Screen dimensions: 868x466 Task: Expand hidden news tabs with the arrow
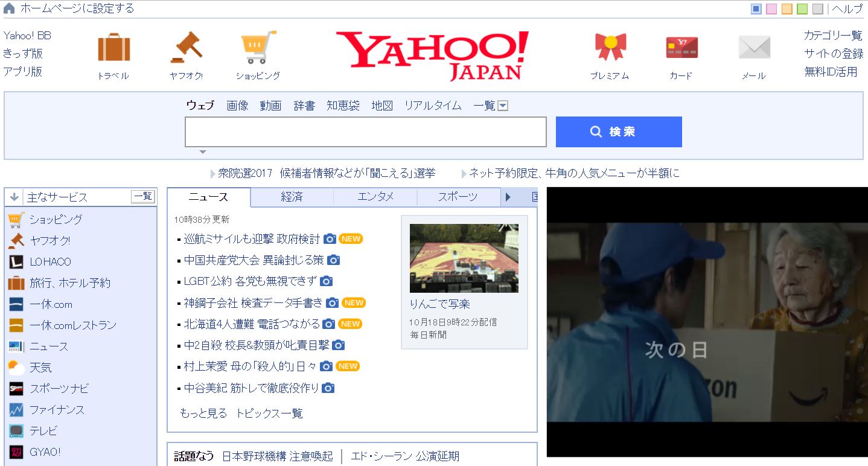coord(508,197)
